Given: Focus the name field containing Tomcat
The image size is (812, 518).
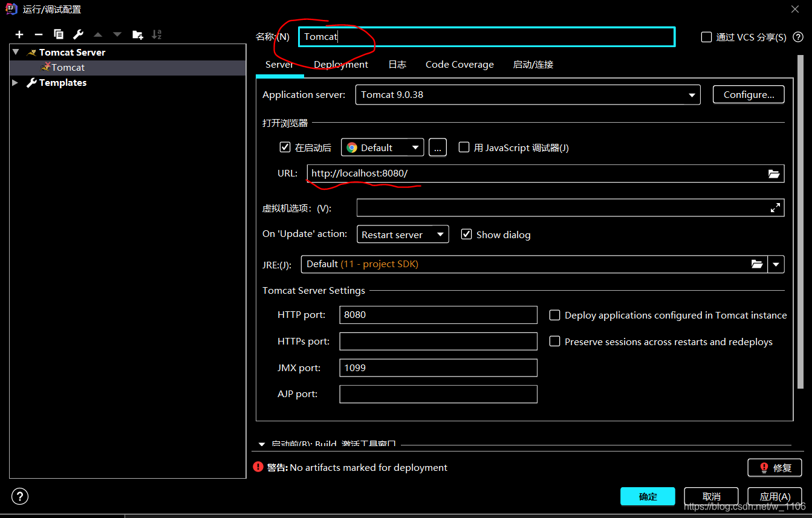Looking at the screenshot, I should (487, 37).
